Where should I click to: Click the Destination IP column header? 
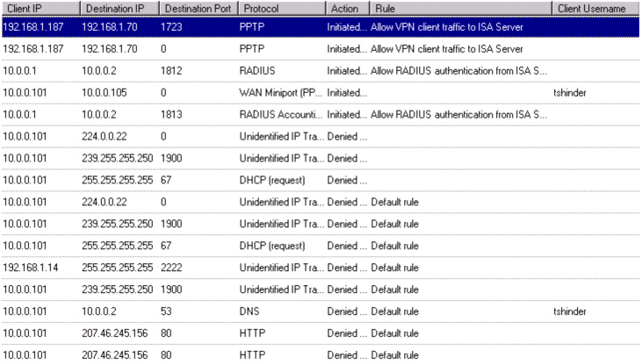click(119, 8)
